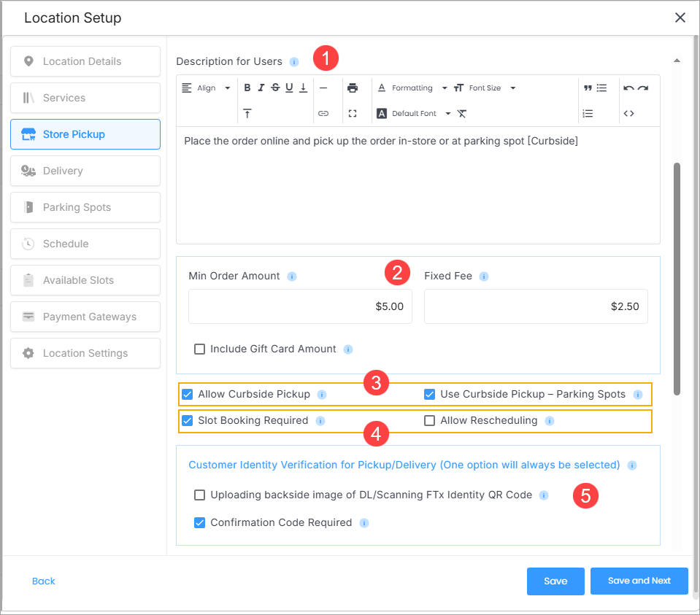
Task: Show info for Slot Booking Required
Action: (320, 421)
